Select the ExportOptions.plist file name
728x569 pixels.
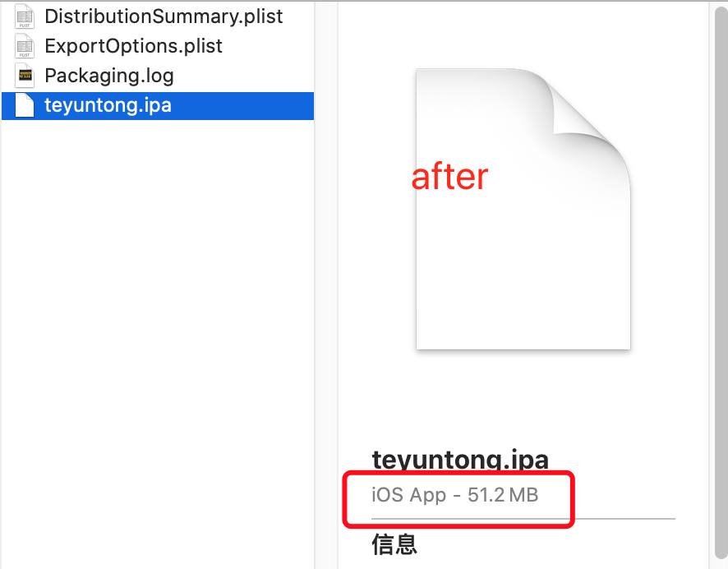click(x=133, y=46)
